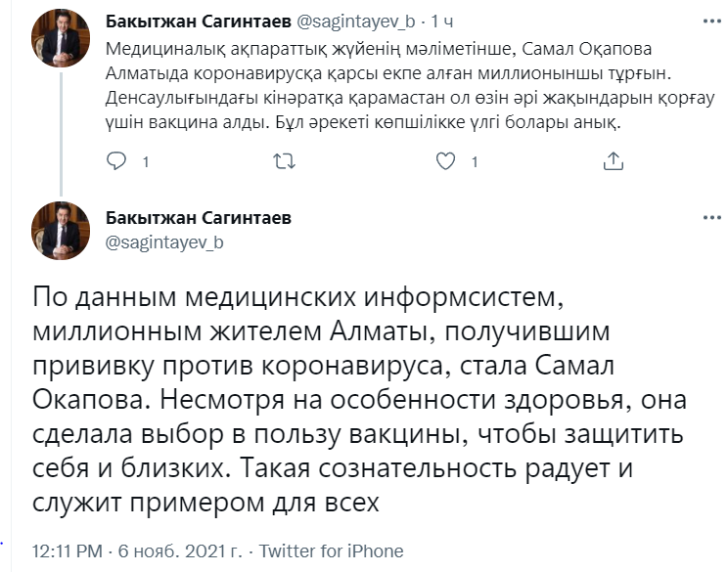The height and width of the screenshot is (572, 728).
Task: Open more options on the first tweet
Action: pyautogui.click(x=707, y=21)
